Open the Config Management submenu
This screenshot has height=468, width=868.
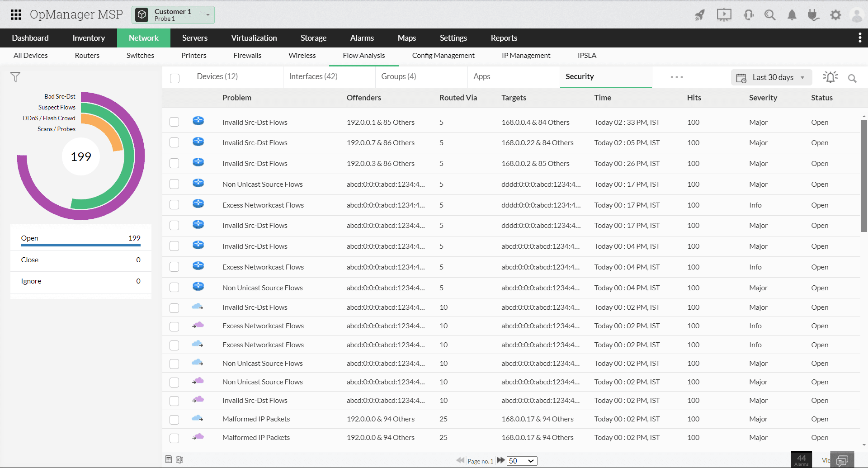coord(443,56)
